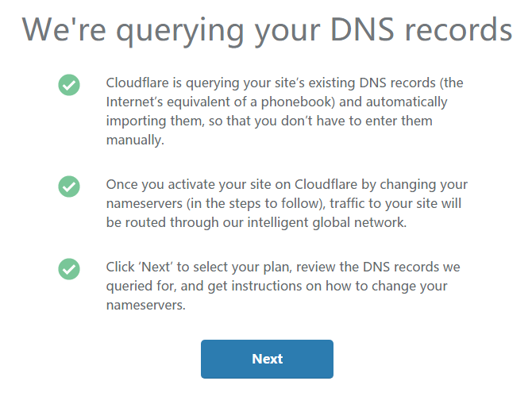Image resolution: width=532 pixels, height=404 pixels.
Task: Click the word 'querying' in the heading
Action: [180, 33]
